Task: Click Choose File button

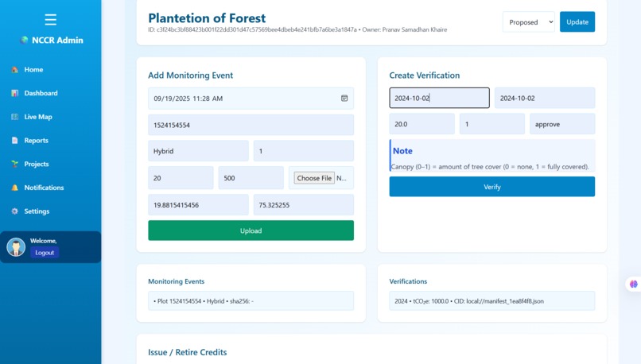Action: click(314, 178)
